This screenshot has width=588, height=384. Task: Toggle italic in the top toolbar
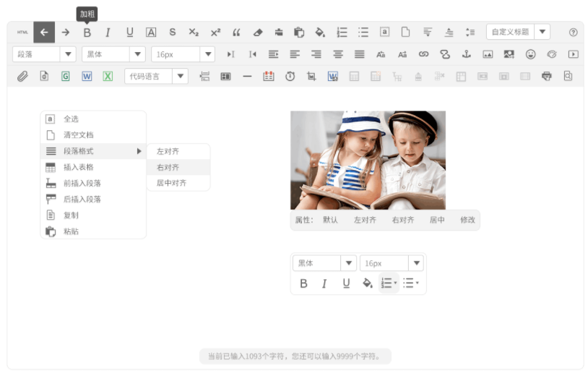click(x=108, y=33)
